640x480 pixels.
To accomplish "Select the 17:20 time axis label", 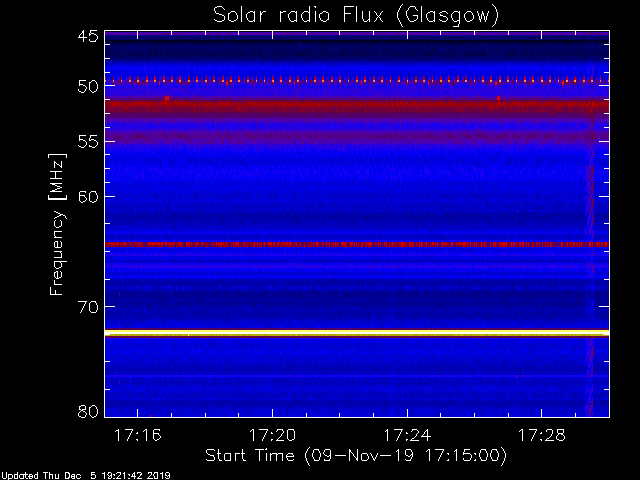I will (x=272, y=436).
